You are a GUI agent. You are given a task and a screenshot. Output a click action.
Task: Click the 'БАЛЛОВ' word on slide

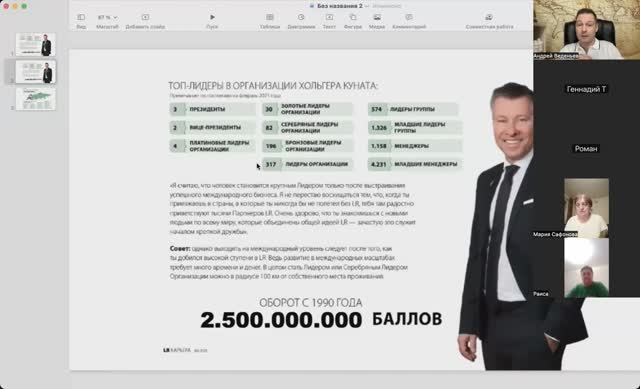(x=407, y=319)
